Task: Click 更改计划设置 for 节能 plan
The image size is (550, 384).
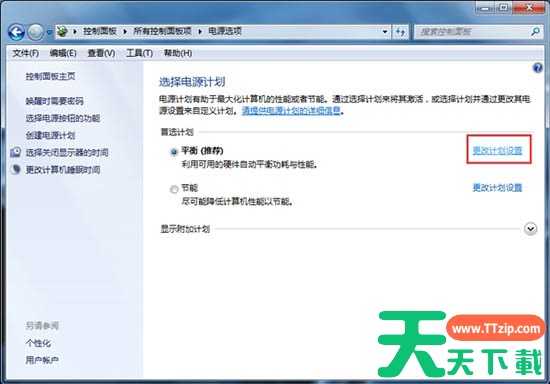Action: 497,188
